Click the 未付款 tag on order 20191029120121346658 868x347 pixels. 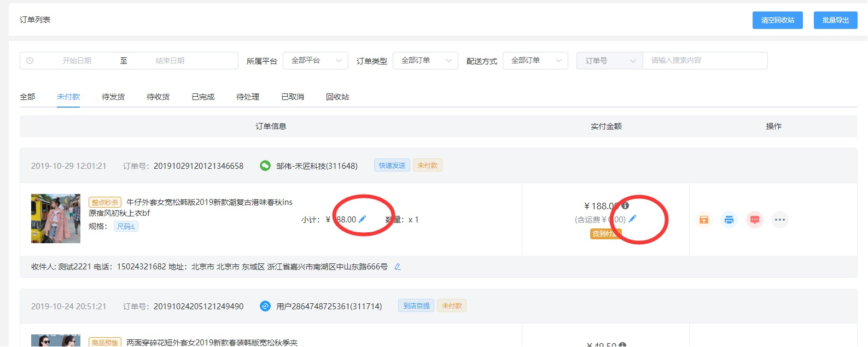pyautogui.click(x=428, y=166)
